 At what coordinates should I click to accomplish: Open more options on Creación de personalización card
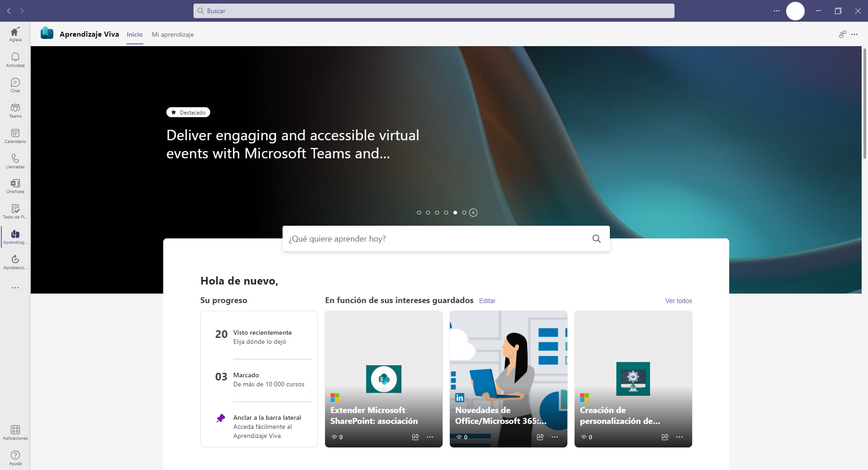(679, 437)
